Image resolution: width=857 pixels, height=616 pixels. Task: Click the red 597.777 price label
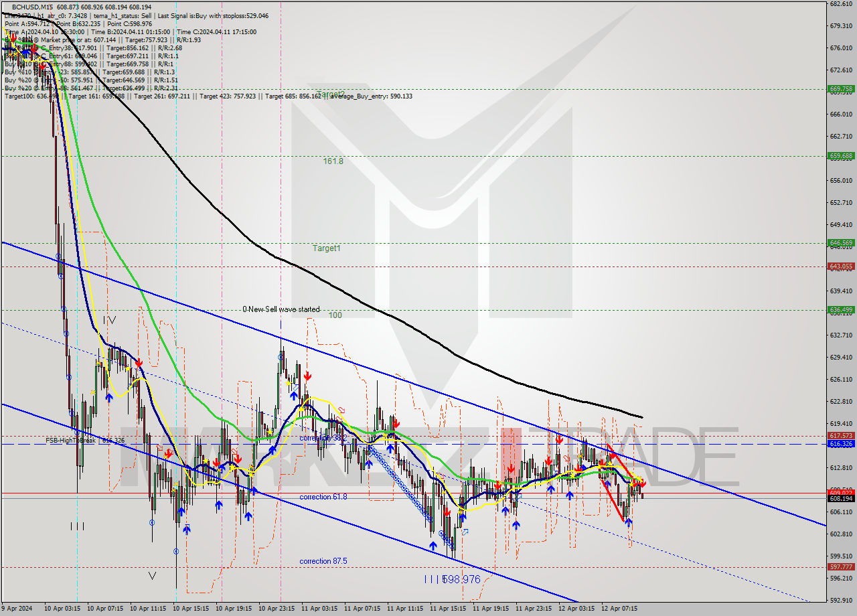tap(841, 567)
